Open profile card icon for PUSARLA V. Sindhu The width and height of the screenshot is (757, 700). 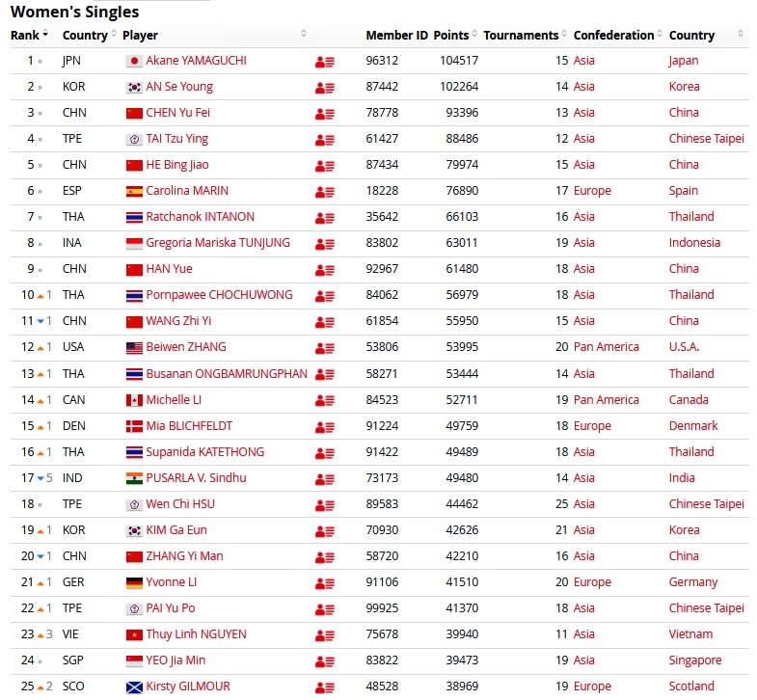pyautogui.click(x=324, y=479)
